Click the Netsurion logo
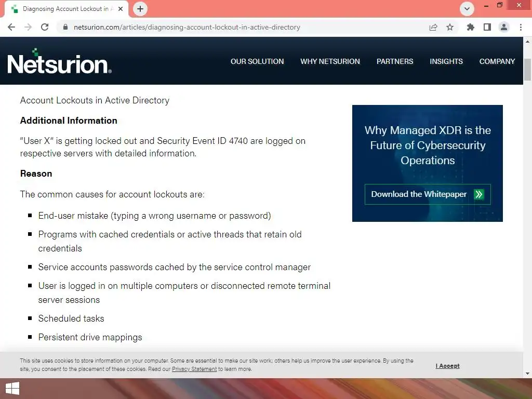532x399 pixels. tap(59, 61)
